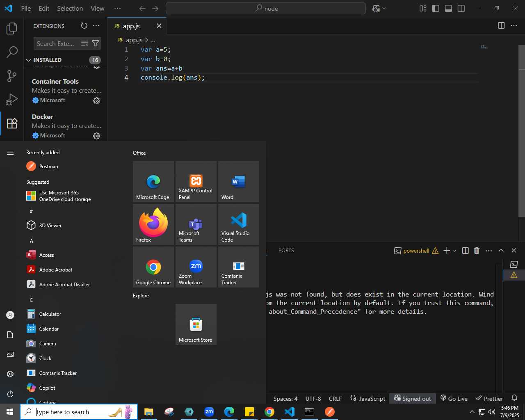Screen dimensions: 525x420
Task: Open XAMPP Control Panel tile
Action: coord(196,182)
